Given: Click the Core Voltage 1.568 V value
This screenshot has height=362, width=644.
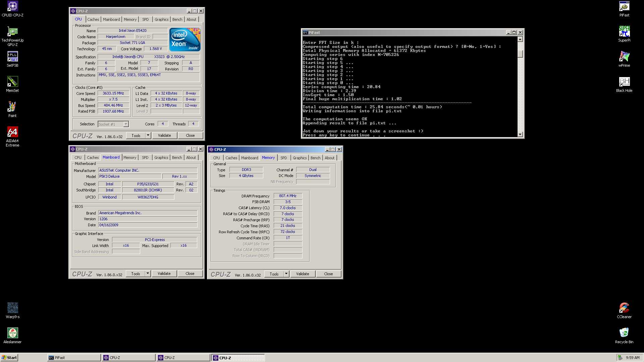Looking at the screenshot, I should tap(156, 49).
